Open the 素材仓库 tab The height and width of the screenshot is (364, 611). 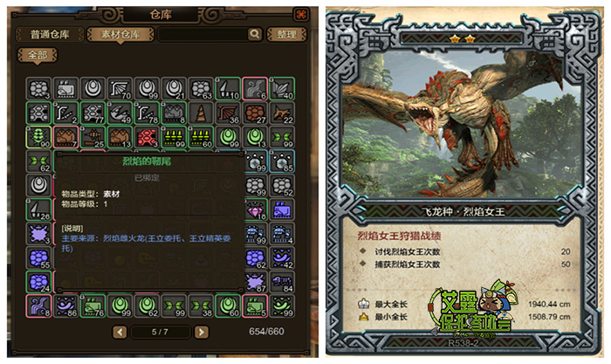coord(120,34)
